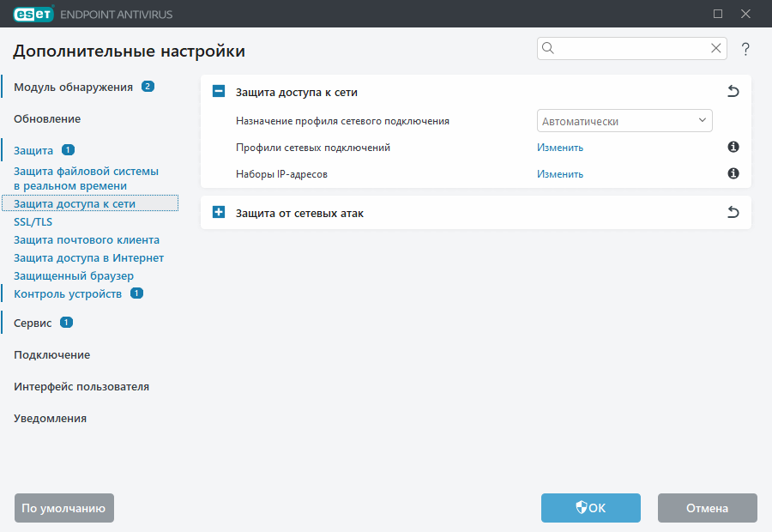Click the revert arrow for Защита доступа к сети
This screenshot has width=772, height=532.
coord(733,91)
